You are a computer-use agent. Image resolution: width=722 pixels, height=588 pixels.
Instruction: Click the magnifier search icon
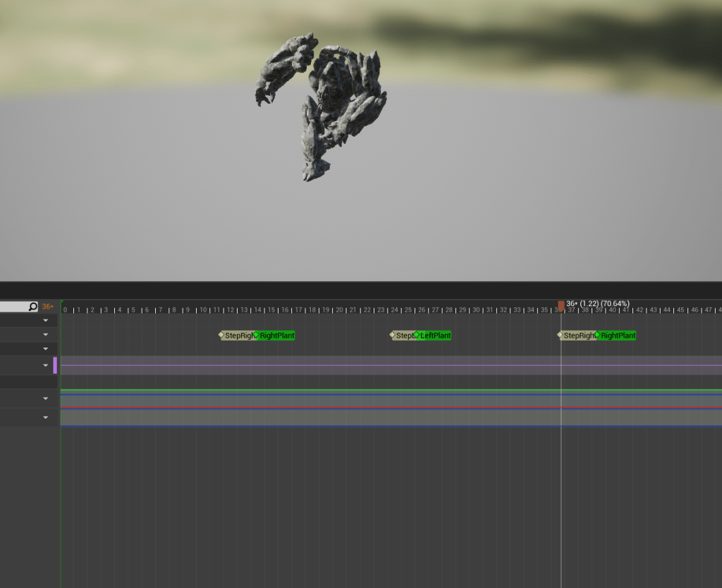coord(32,307)
